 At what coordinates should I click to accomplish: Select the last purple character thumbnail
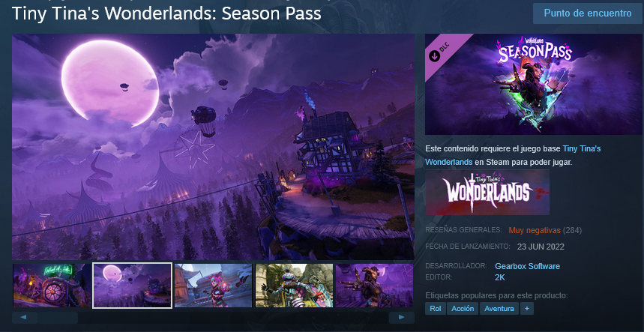click(375, 286)
